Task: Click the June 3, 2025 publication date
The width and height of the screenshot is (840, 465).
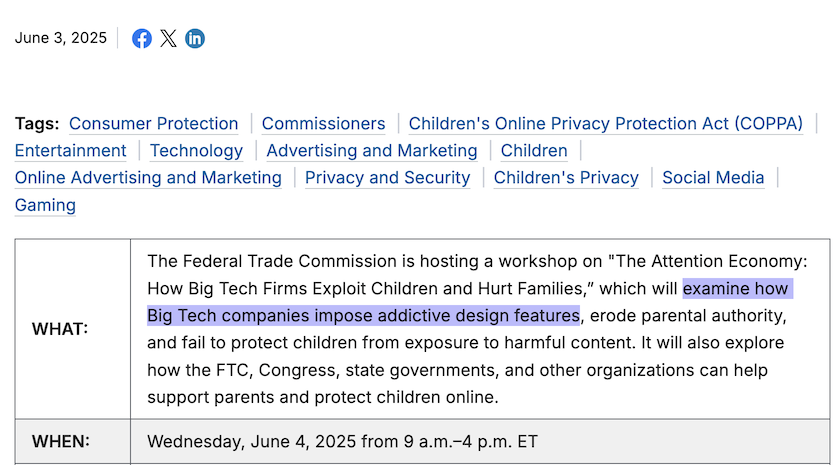Action: pos(61,38)
